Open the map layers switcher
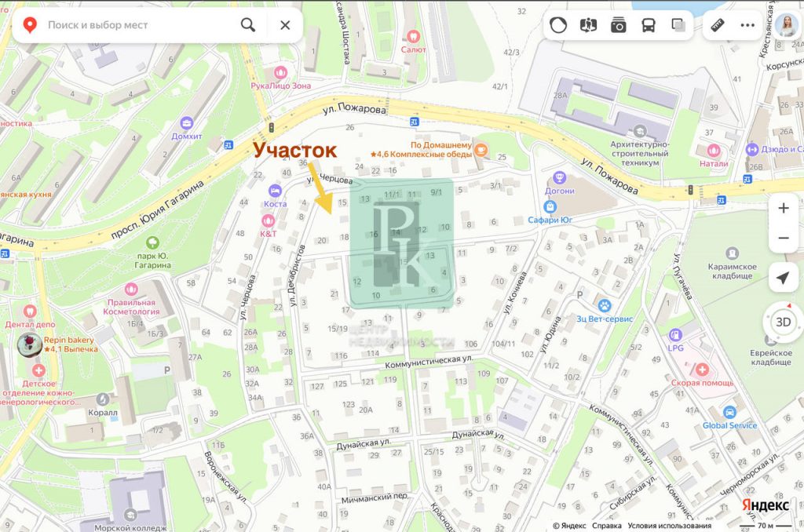804x532 pixels. coord(678,24)
